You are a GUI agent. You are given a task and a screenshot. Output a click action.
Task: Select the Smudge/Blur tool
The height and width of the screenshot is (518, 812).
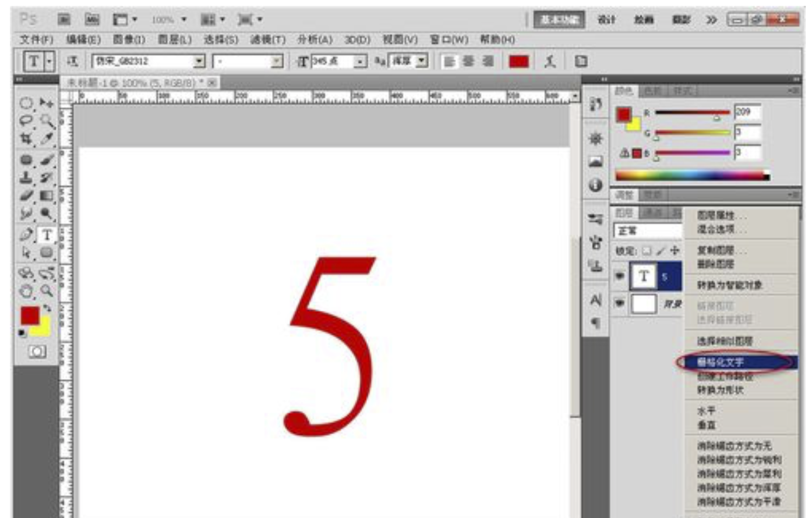(26, 214)
